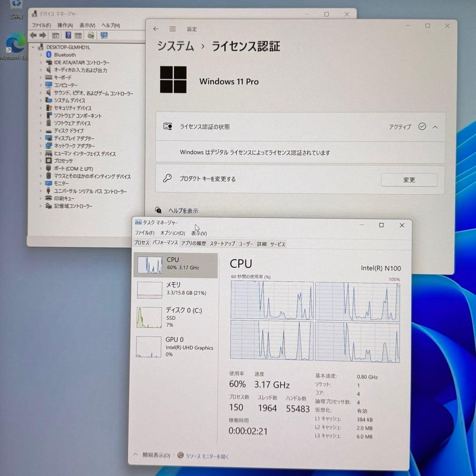
Task: Open the 表示(V) menu in Task Manager
Action: 199,233
